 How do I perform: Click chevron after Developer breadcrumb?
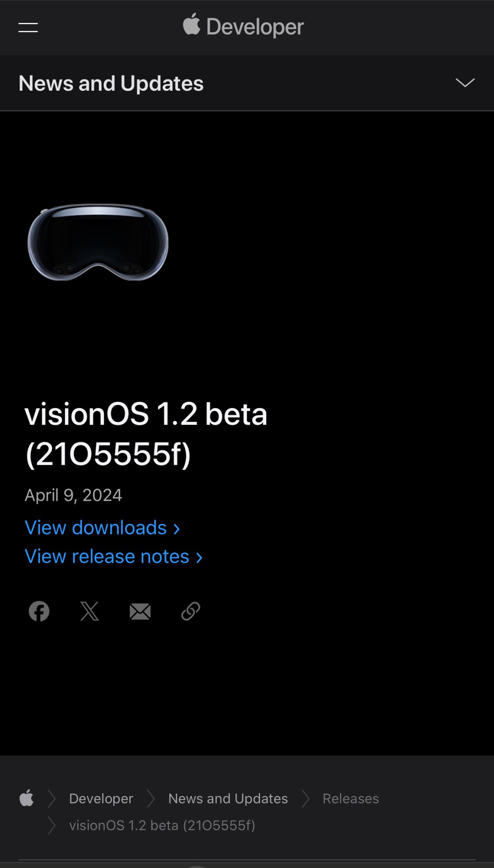(x=151, y=799)
